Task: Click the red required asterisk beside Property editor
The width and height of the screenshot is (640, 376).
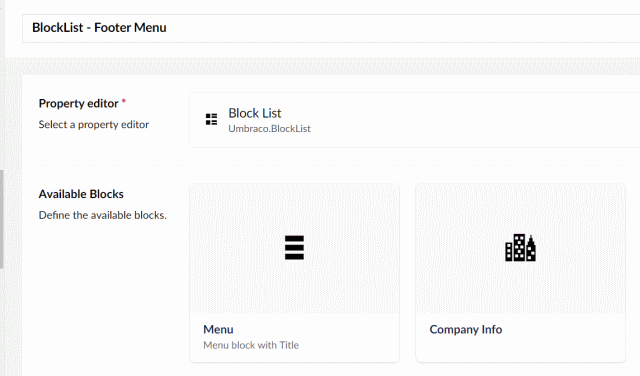Action: tap(124, 101)
